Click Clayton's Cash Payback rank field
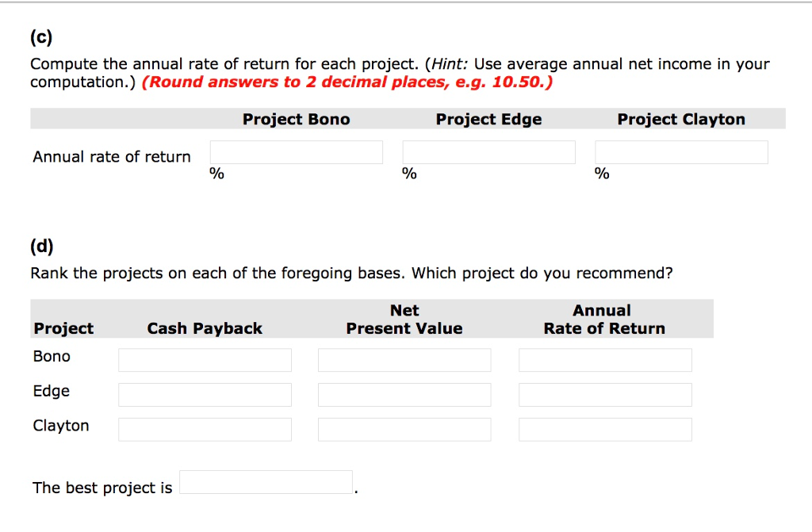This screenshot has height=532, width=812. click(205, 430)
